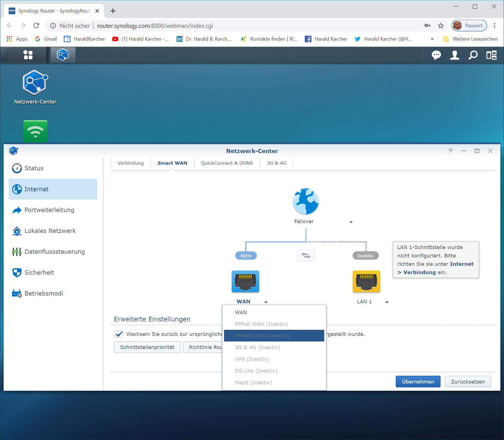Viewport: 504px width, 440px height.
Task: Click the blue WAN port icon
Action: (x=245, y=281)
